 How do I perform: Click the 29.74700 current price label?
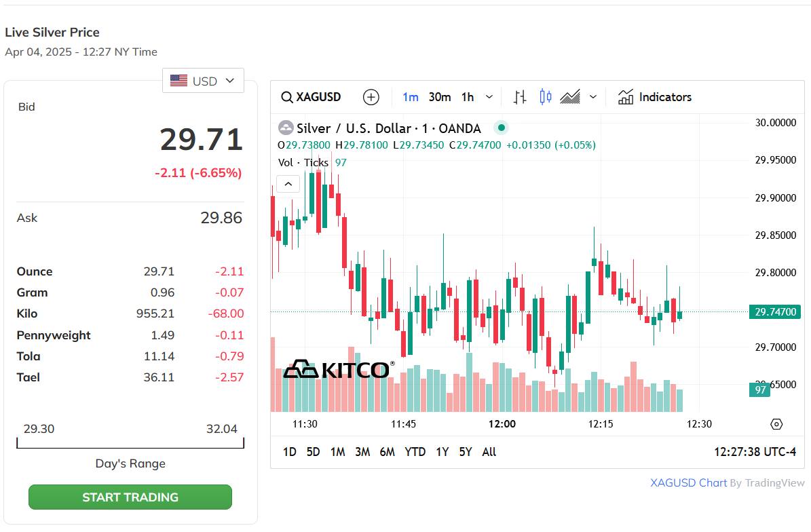click(775, 311)
